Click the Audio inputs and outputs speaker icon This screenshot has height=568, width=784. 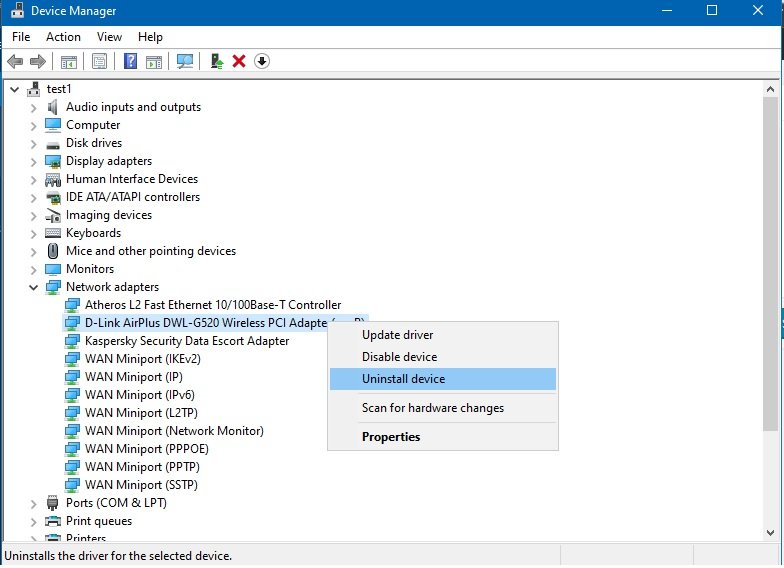click(x=52, y=107)
